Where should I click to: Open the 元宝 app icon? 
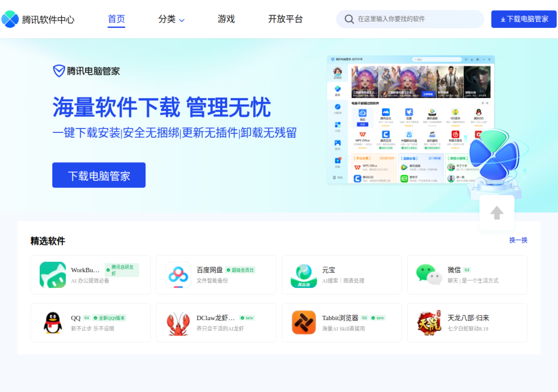304,274
